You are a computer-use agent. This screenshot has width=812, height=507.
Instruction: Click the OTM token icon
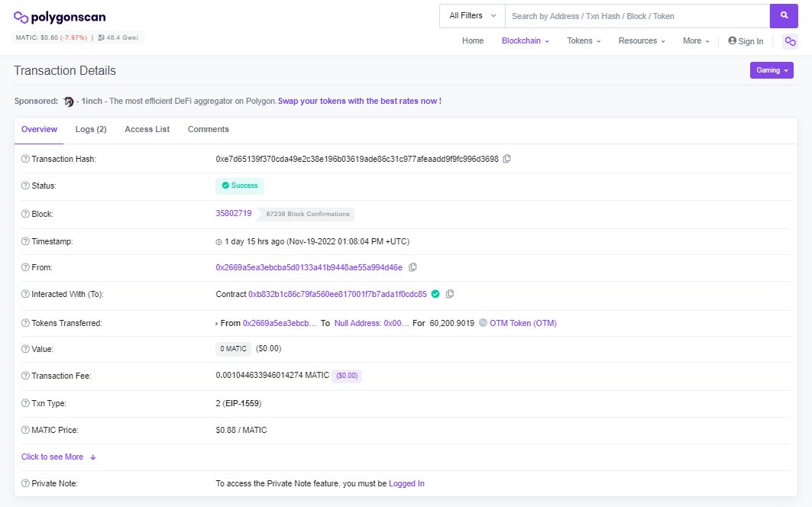tap(484, 323)
